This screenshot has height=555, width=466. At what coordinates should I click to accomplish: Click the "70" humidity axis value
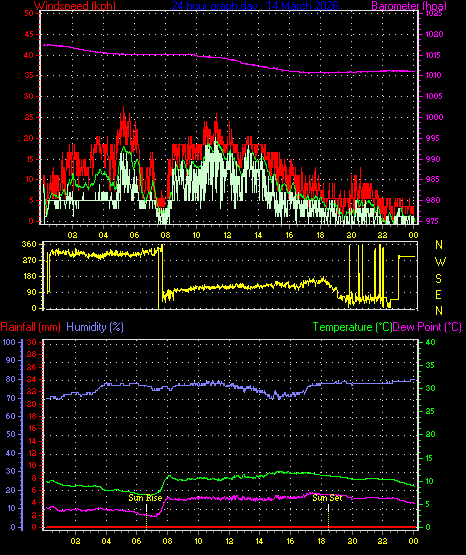tap(11, 398)
